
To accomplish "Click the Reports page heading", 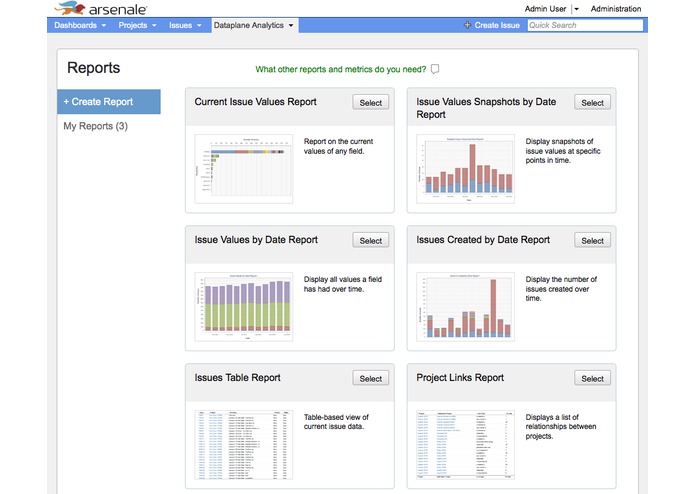I will [94, 68].
